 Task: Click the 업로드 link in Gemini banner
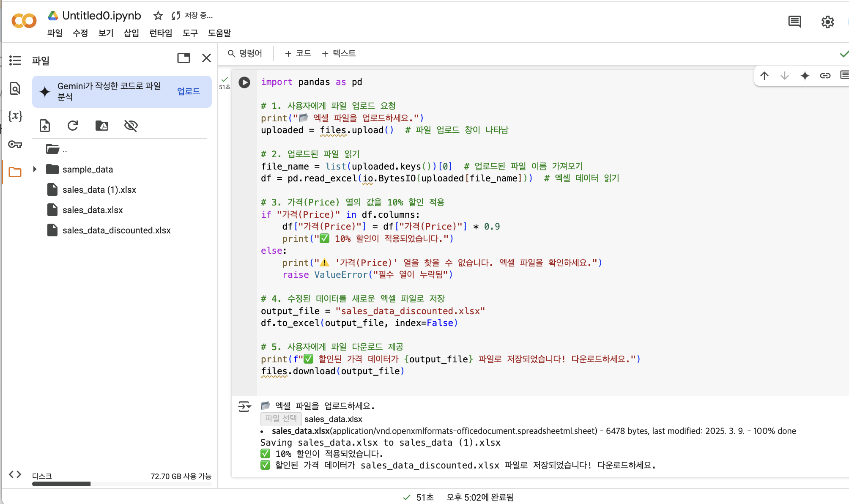pyautogui.click(x=188, y=91)
